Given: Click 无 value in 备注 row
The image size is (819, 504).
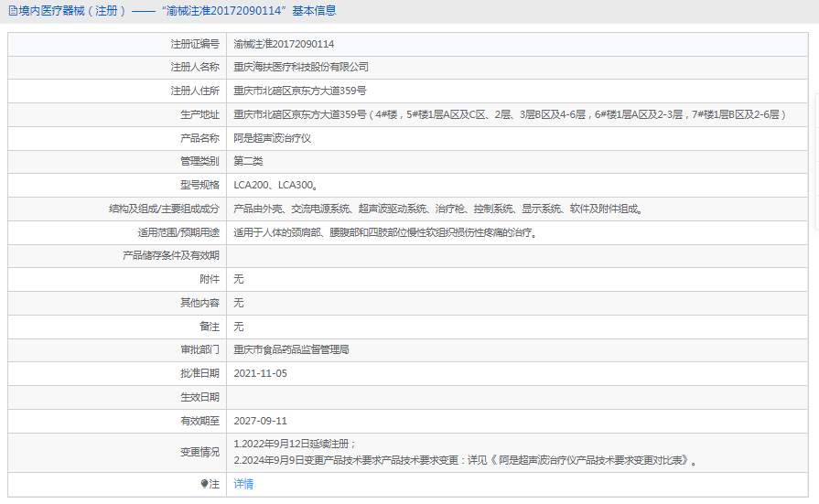Looking at the screenshot, I should (x=239, y=327).
